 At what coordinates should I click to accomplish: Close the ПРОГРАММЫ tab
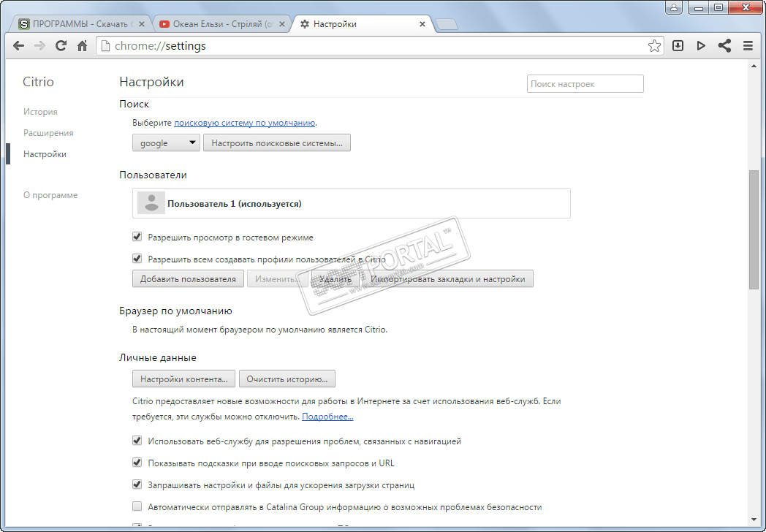click(x=142, y=24)
